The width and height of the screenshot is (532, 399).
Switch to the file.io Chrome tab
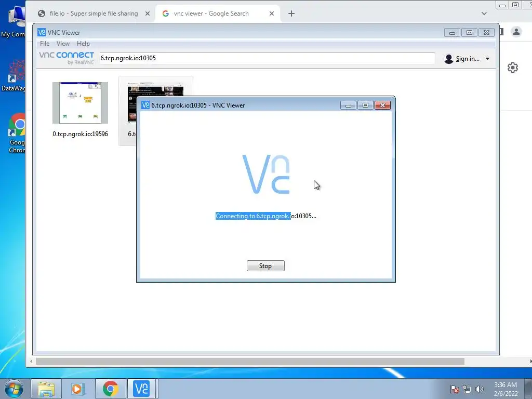[x=94, y=14]
